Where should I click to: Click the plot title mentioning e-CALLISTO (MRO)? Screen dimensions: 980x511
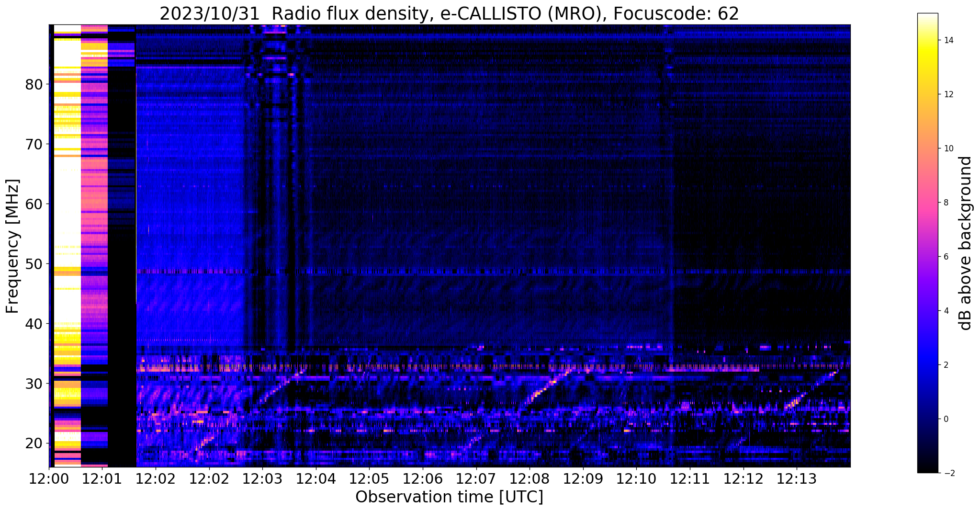449,14
